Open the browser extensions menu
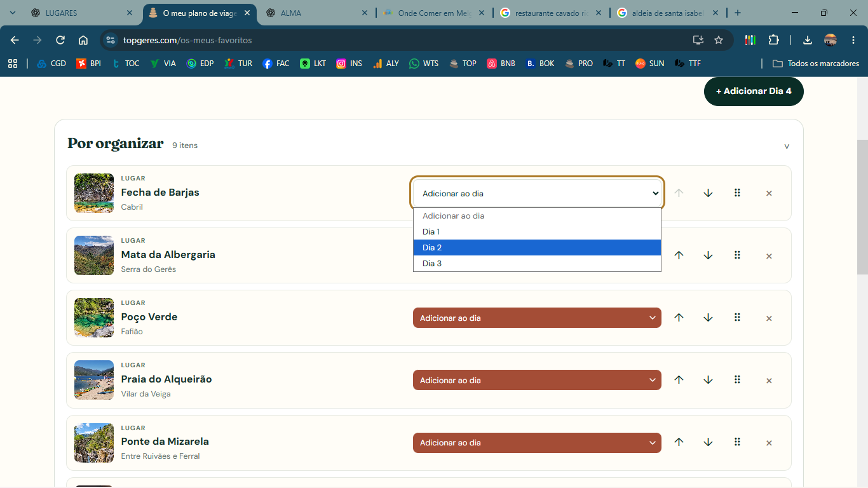 point(773,40)
